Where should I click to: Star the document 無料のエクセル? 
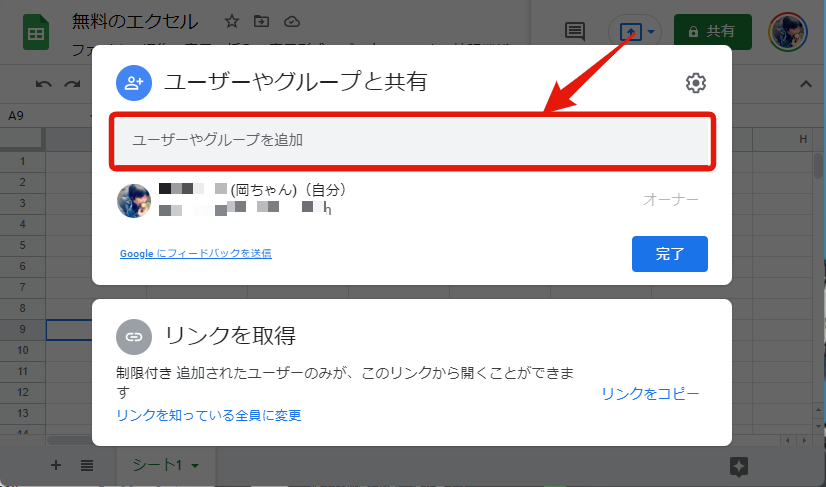coord(232,21)
